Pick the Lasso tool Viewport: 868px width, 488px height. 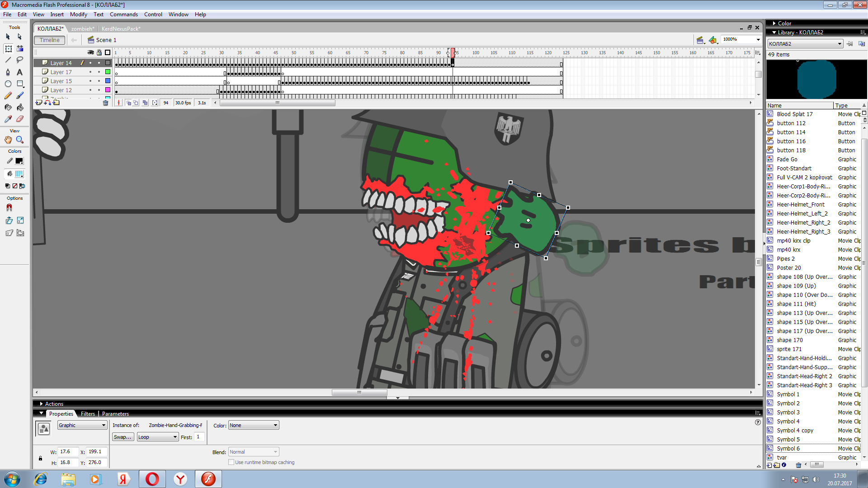(x=19, y=60)
